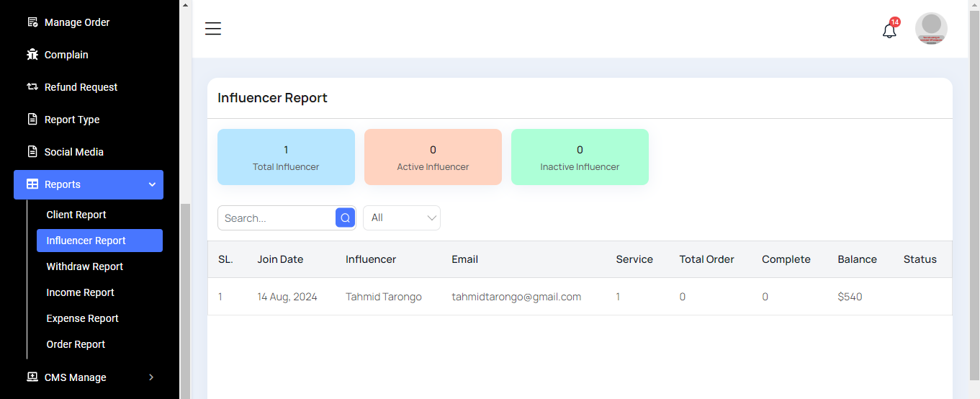Expand the CMS Manage submenu arrow

(x=151, y=377)
